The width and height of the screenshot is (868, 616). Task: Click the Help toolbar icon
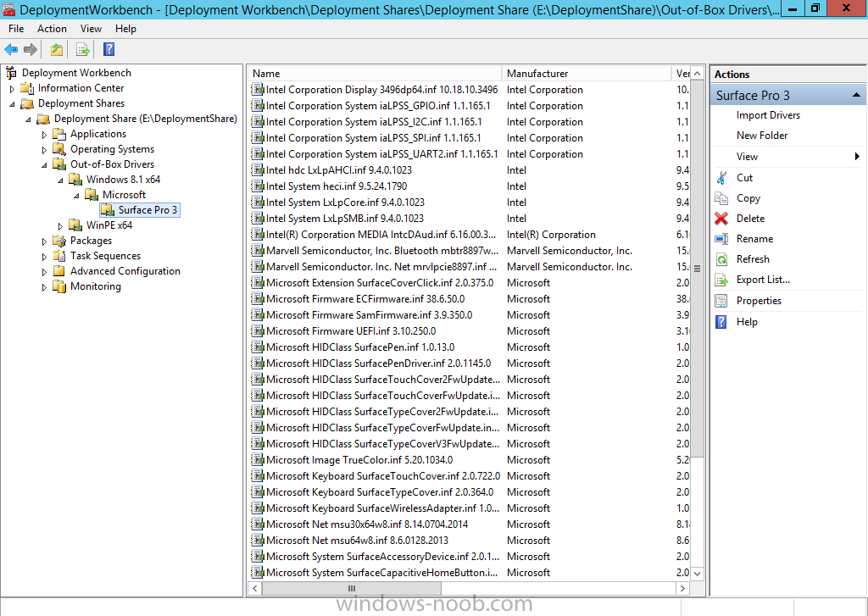click(x=109, y=50)
